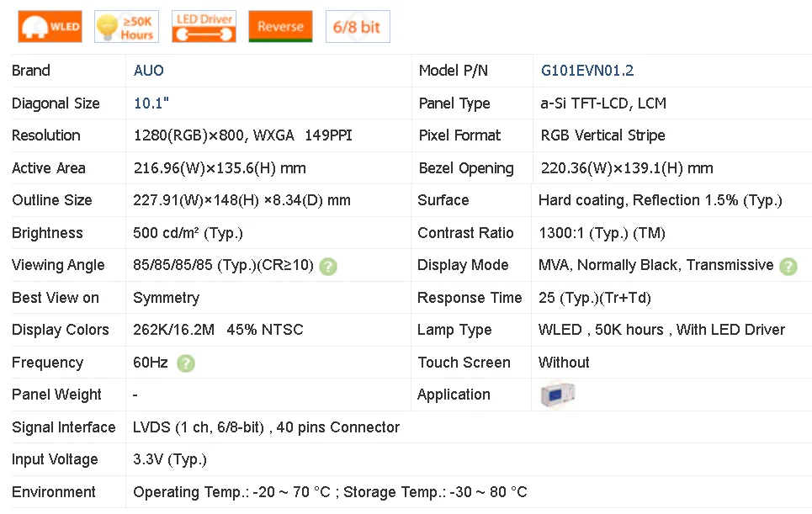Click the bezel opening value 220.36(W)×139.1(H) mm

click(x=627, y=168)
